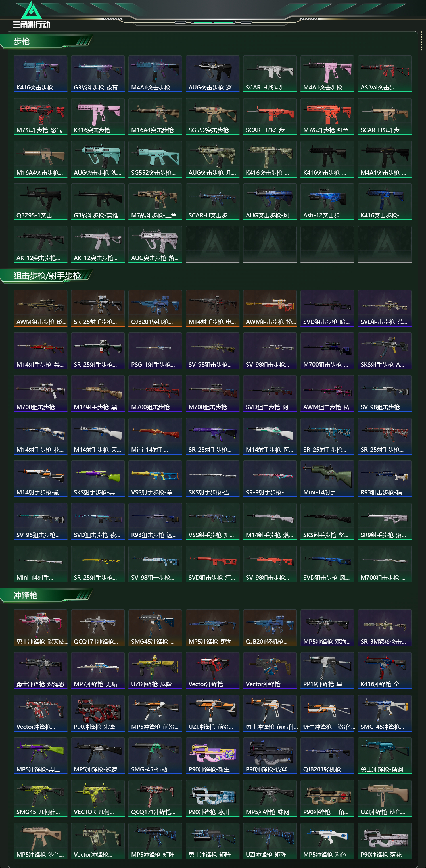Screen dimensions: 426x868
Task: Click the first empty slot in rifle section
Action: [212, 244]
